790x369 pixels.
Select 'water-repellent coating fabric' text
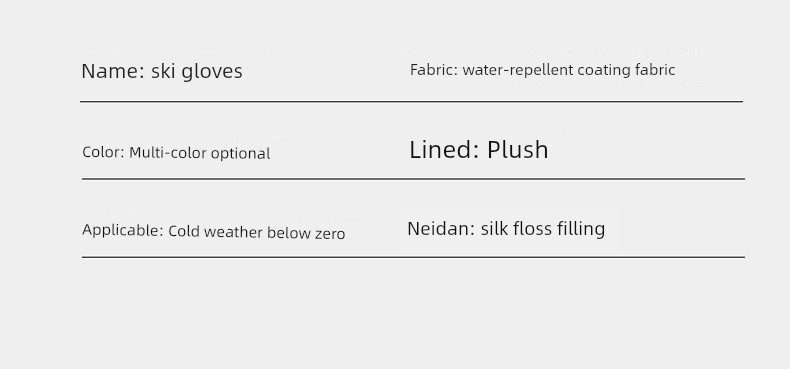tap(569, 70)
